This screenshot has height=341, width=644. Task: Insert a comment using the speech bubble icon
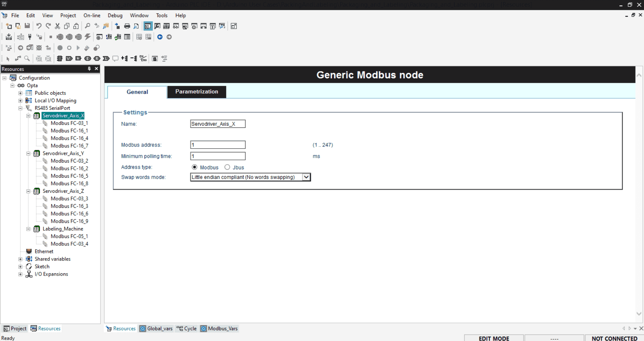coord(115,58)
